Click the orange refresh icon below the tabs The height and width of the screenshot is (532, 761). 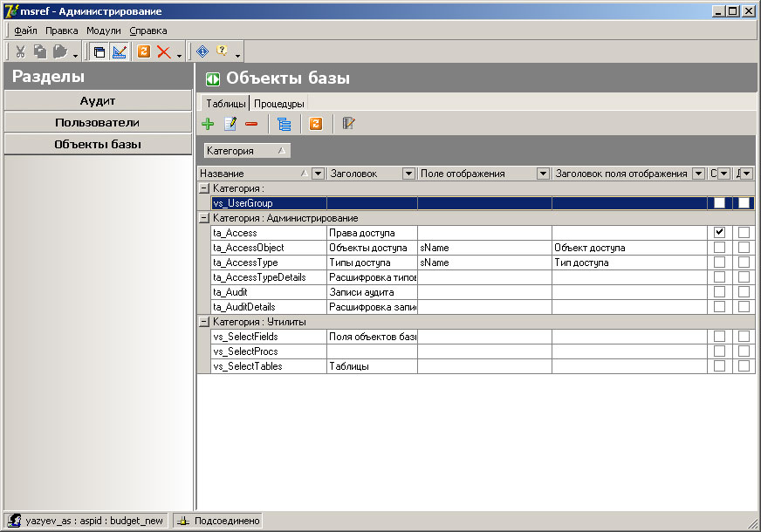[x=314, y=123]
